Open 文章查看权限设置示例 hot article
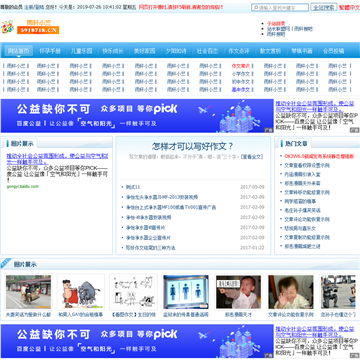Viewport: 360px width, 360px height. [307, 165]
